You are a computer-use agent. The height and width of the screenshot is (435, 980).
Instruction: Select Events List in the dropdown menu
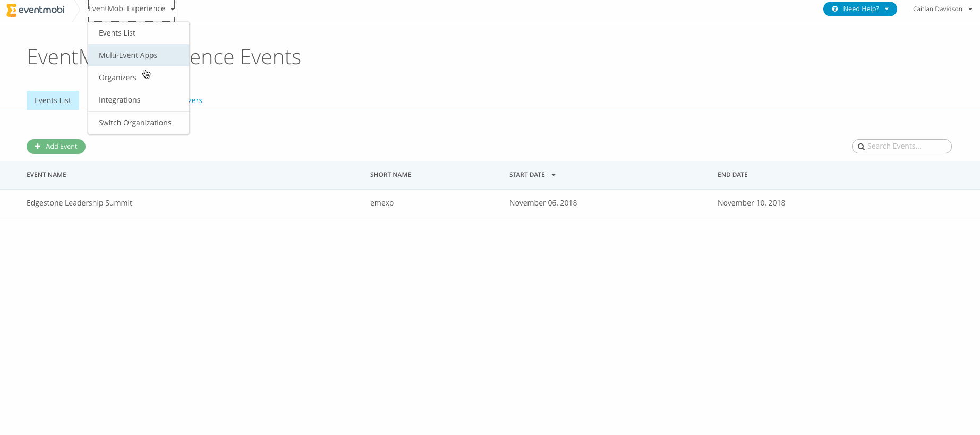(139, 33)
